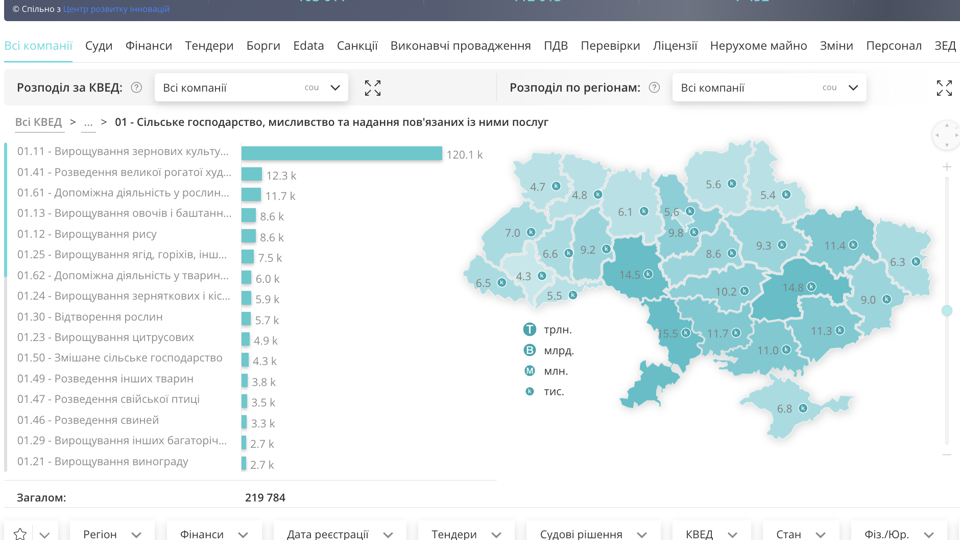The height and width of the screenshot is (540, 960).
Task: Open the regions Всі компанії dropdown
Action: pos(769,88)
